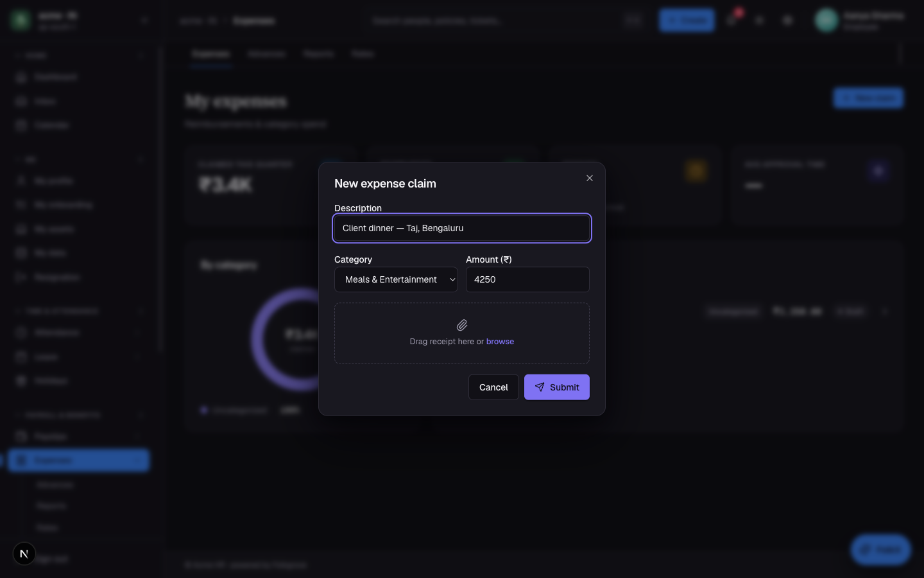This screenshot has height=578, width=924.
Task: Click the paper plane icon on Submit
Action: (x=540, y=387)
